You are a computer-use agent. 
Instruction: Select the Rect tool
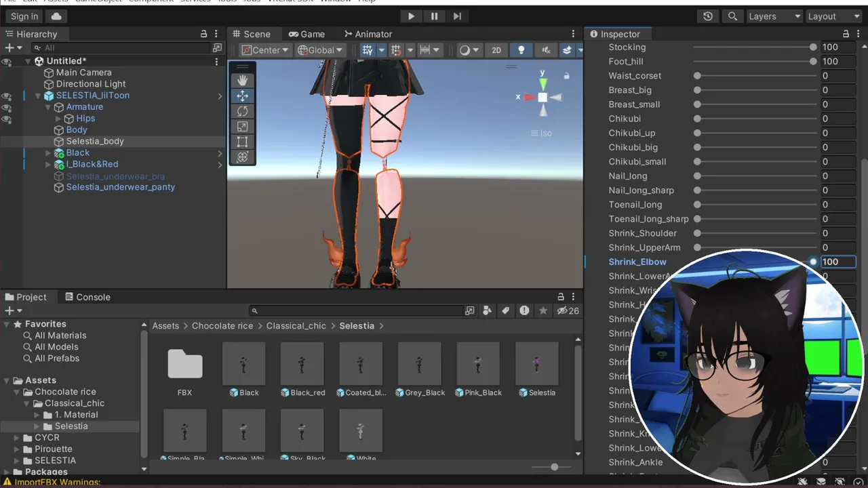242,142
